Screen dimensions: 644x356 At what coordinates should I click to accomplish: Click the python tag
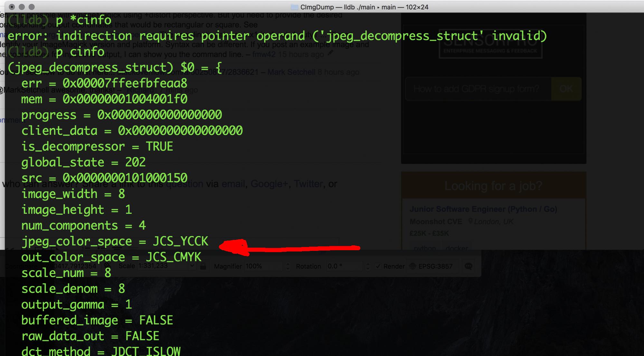pyautogui.click(x=424, y=248)
